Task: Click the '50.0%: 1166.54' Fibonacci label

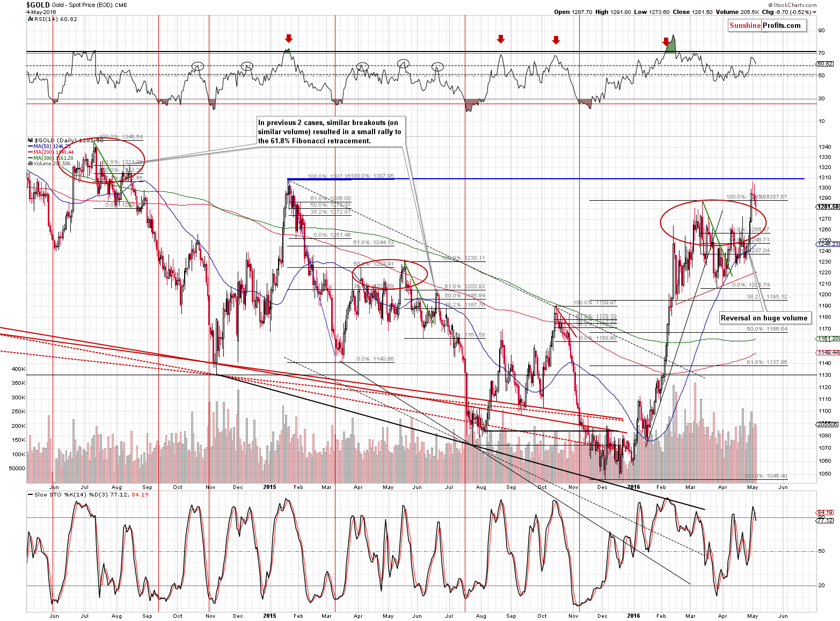Action: tap(767, 329)
